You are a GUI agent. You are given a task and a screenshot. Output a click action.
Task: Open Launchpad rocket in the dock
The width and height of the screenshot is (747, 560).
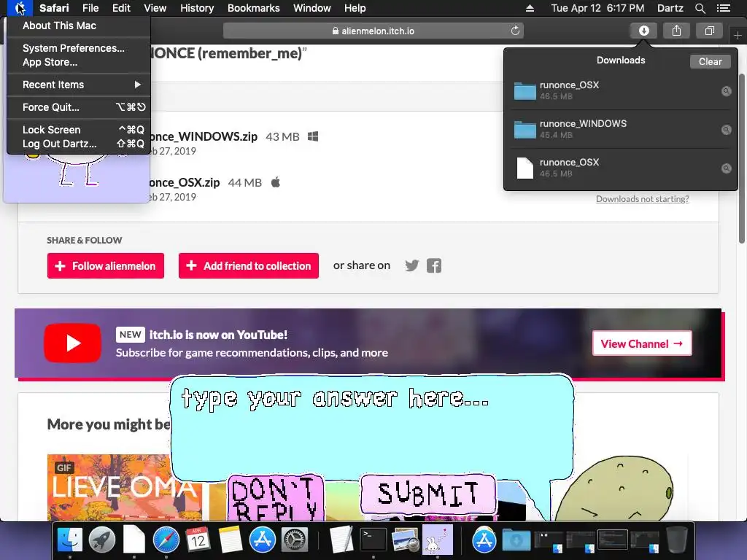pyautogui.click(x=101, y=540)
